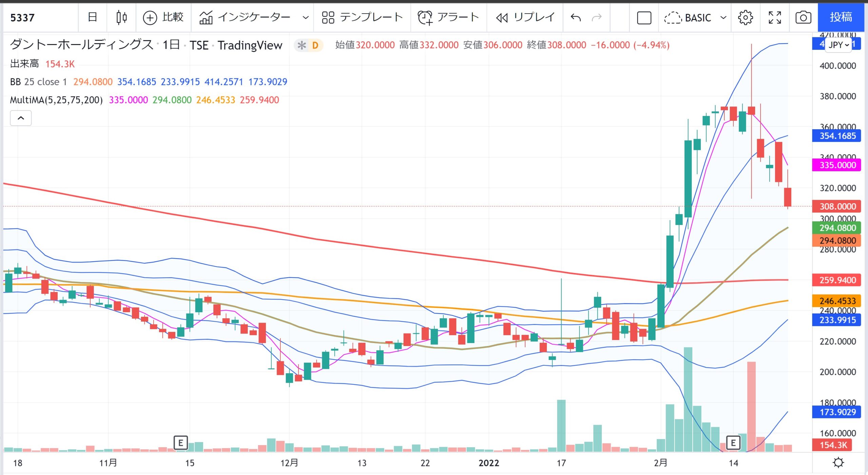868x475 pixels.
Task: Collapse the indicator legend with the chevron
Action: point(21,118)
